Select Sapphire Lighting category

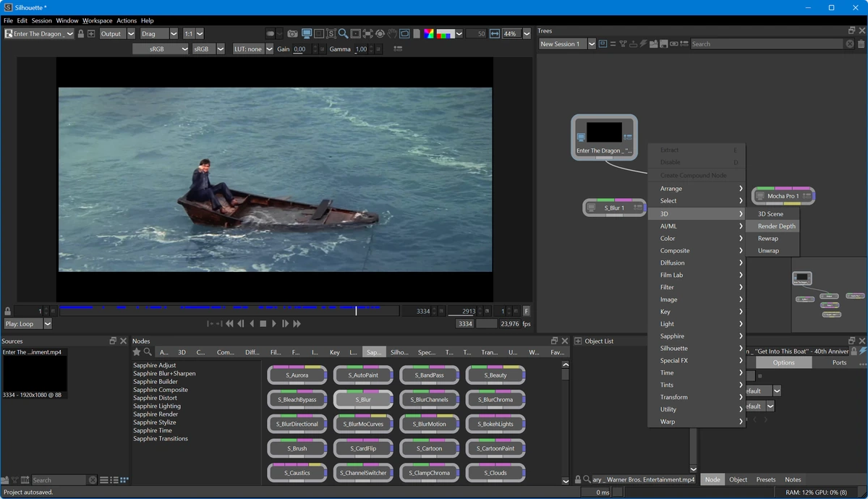pyautogui.click(x=156, y=406)
